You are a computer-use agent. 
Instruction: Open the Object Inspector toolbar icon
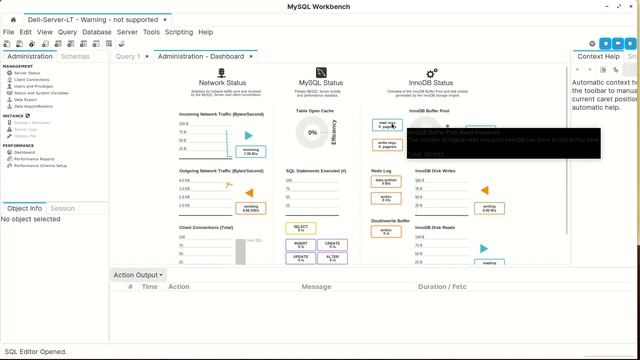[x=32, y=44]
